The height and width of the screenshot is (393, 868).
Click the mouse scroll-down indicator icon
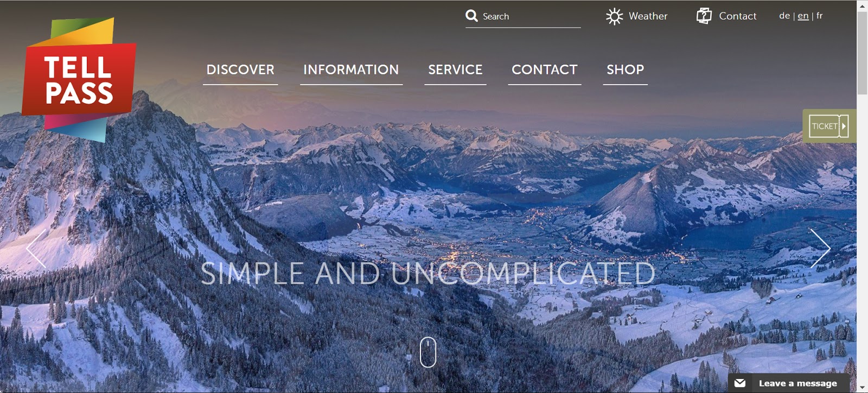[428, 352]
